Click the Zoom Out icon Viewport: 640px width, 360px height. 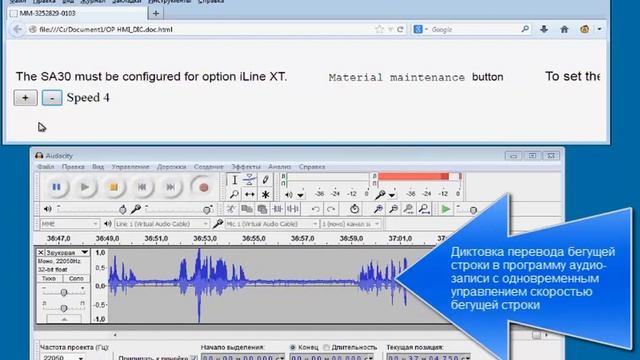tap(393, 209)
